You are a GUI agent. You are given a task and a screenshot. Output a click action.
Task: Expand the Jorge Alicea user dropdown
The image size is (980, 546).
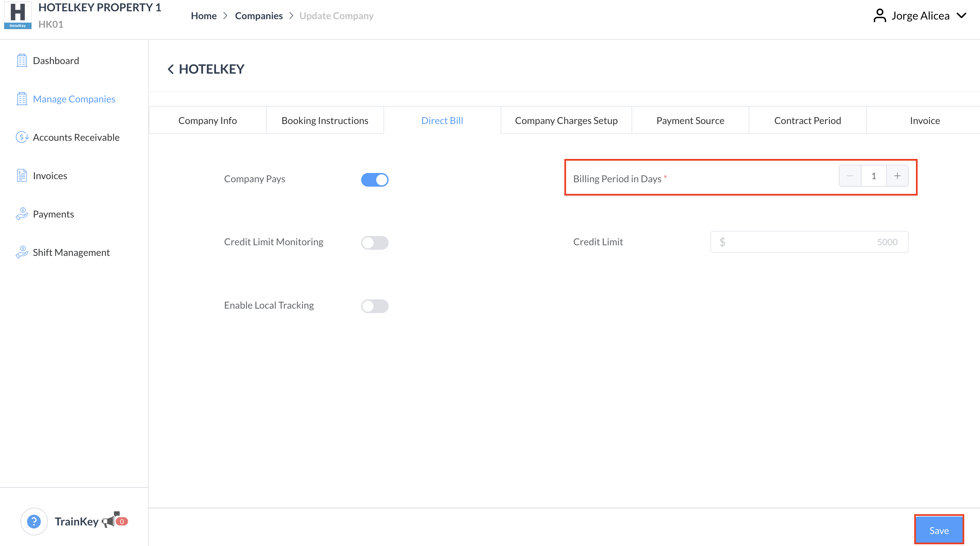coord(961,16)
